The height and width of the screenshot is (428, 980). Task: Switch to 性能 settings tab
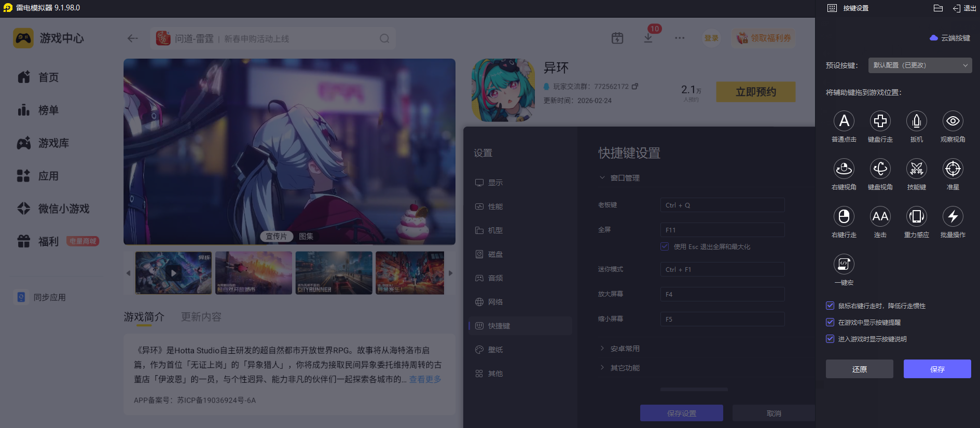click(489, 206)
